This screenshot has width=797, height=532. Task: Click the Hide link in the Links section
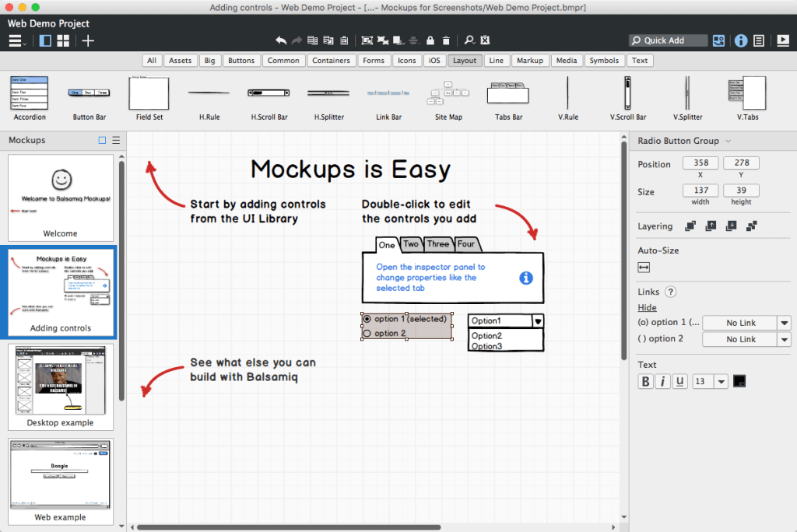coord(647,307)
